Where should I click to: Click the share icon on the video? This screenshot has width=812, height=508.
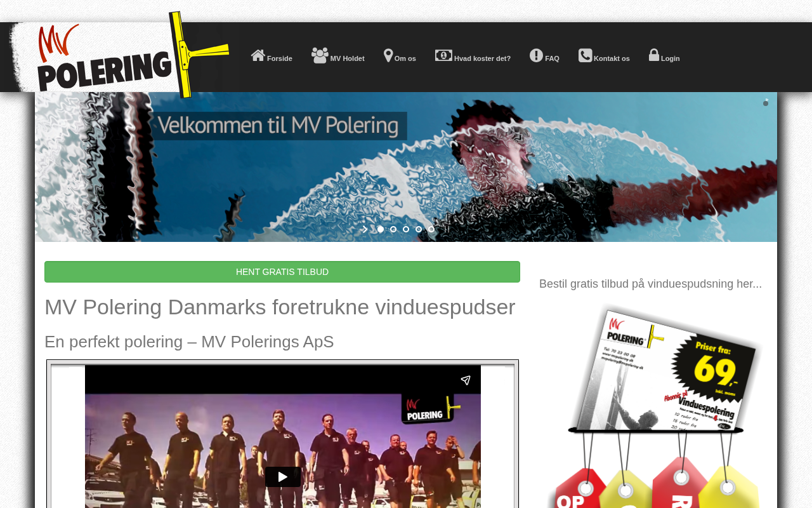[466, 380]
